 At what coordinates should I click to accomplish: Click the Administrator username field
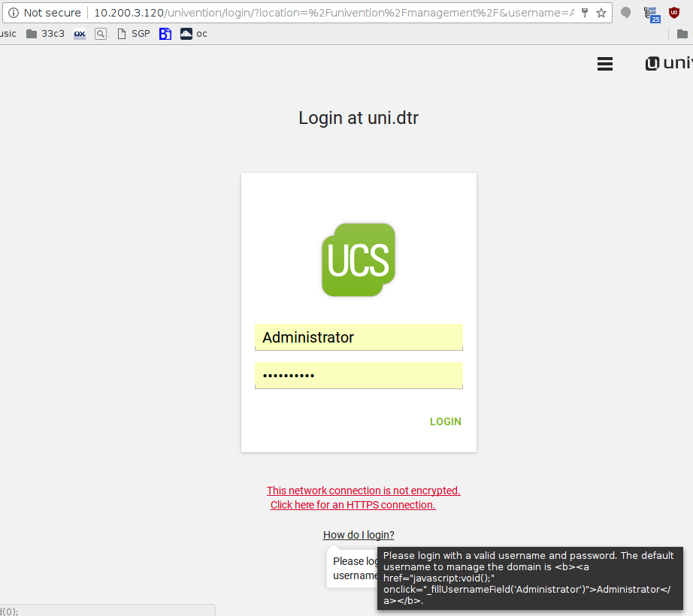tap(359, 337)
